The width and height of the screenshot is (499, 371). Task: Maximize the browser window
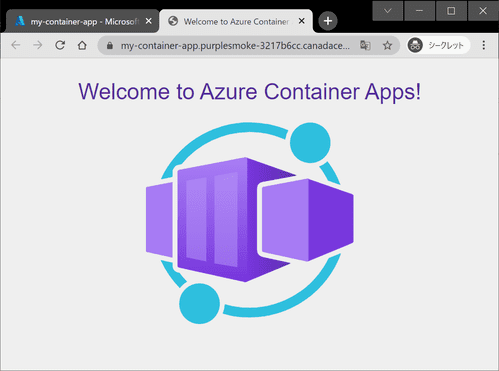(451, 11)
